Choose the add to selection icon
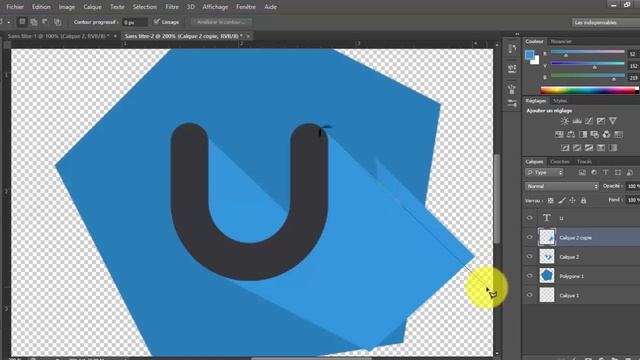The width and height of the screenshot is (640, 360). [x=34, y=22]
